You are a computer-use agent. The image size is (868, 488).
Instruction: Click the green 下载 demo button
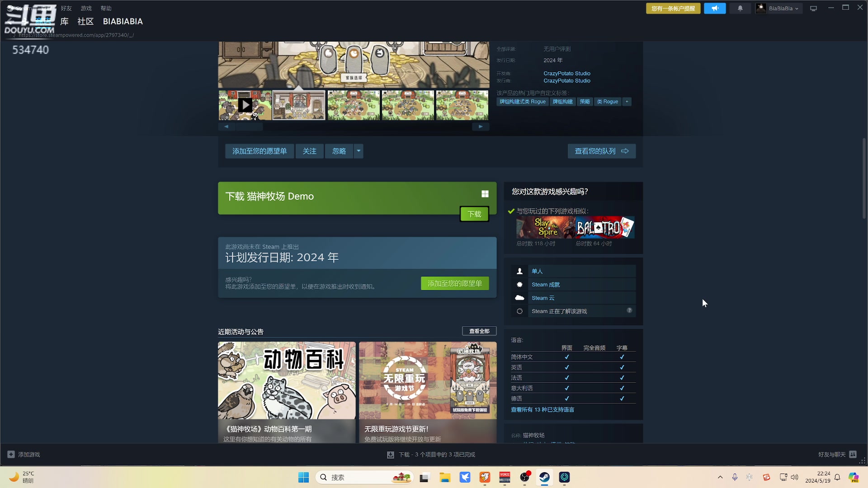pos(474,214)
